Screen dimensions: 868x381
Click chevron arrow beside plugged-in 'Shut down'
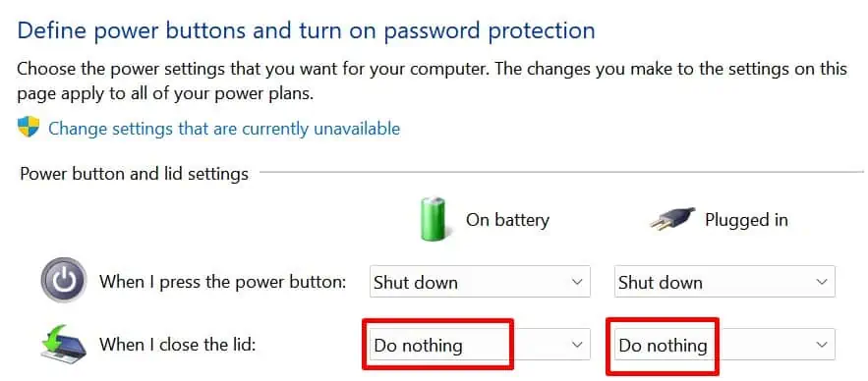822,282
